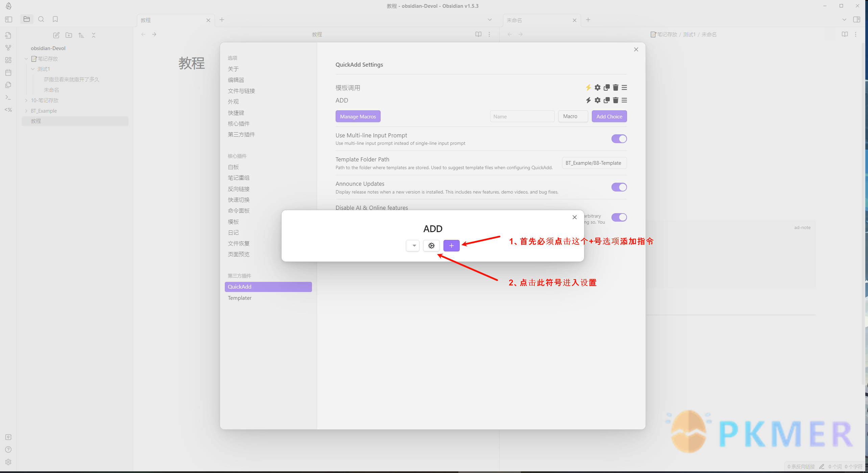This screenshot has height=473, width=868.
Task: Open 快捷键 settings section
Action: [236, 113]
